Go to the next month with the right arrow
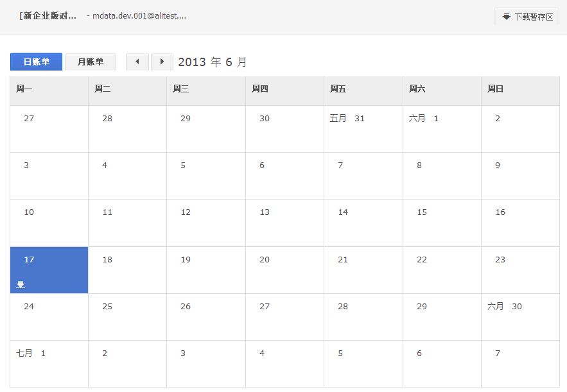567x392 pixels. 162,62
